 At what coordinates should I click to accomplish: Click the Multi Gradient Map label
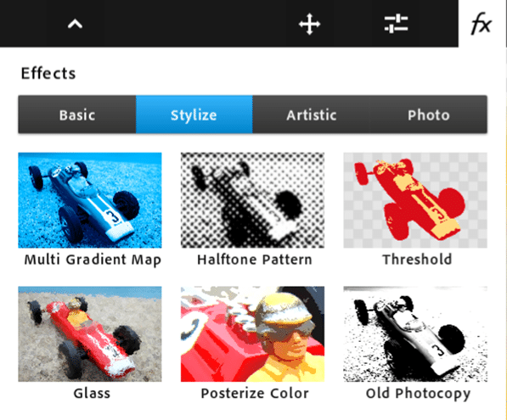click(x=93, y=260)
